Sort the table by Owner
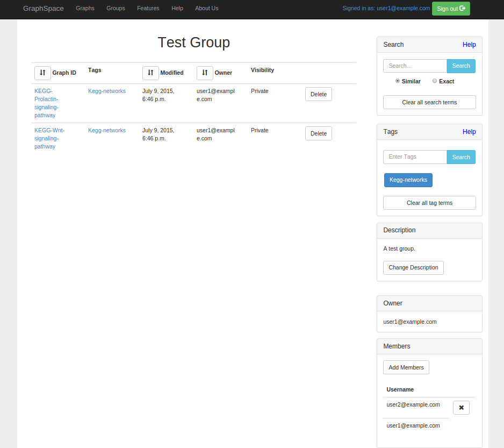The height and width of the screenshot is (448, 504). tap(205, 73)
